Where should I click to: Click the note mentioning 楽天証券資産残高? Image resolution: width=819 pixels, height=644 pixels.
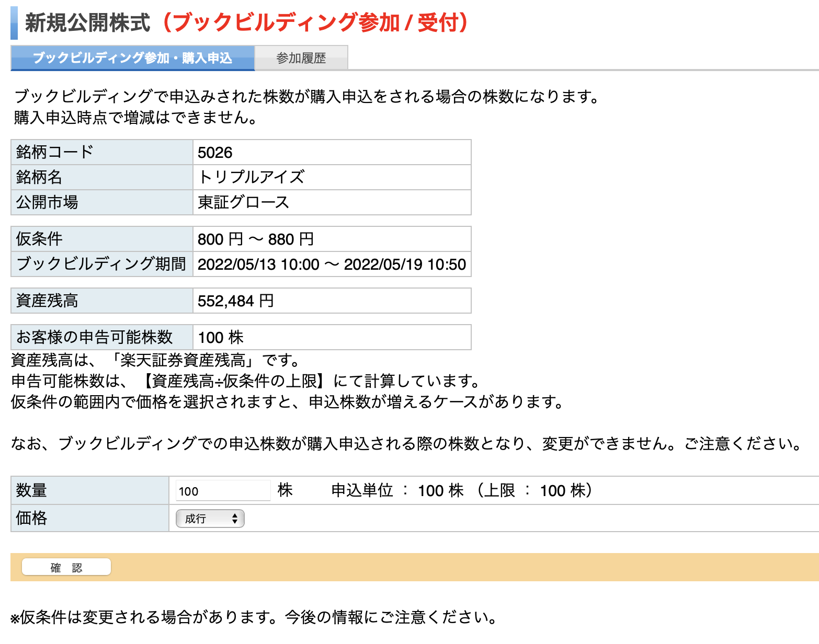(x=156, y=360)
